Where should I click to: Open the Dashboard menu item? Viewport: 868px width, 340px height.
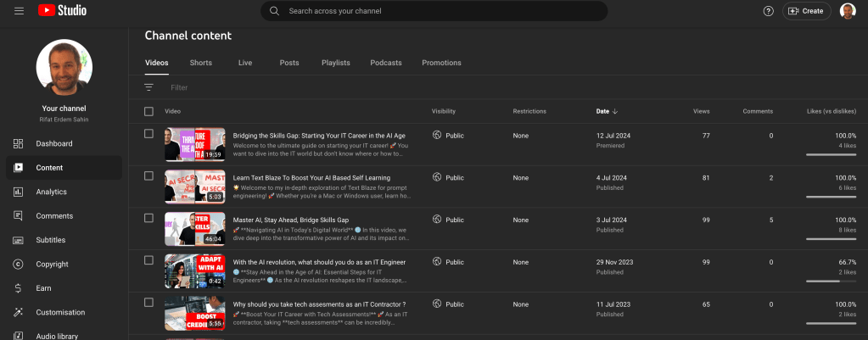tap(64, 144)
